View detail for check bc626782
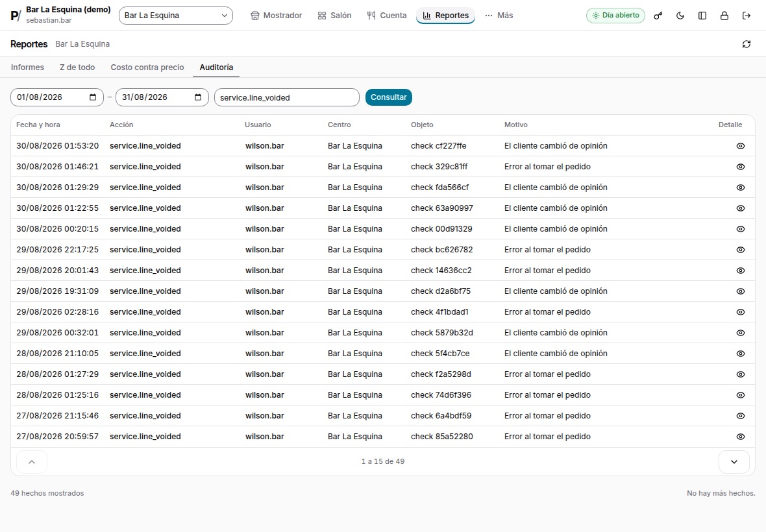 740,250
